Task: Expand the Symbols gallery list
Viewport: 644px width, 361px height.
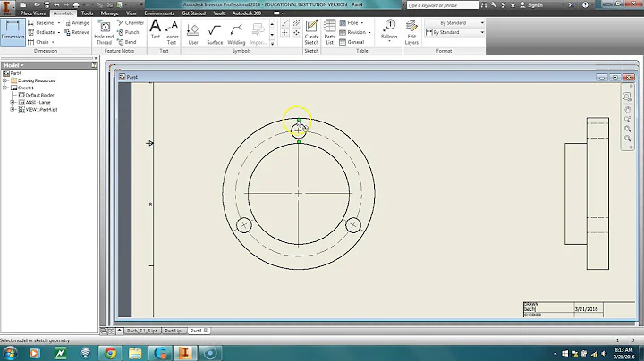Action: click(x=272, y=44)
